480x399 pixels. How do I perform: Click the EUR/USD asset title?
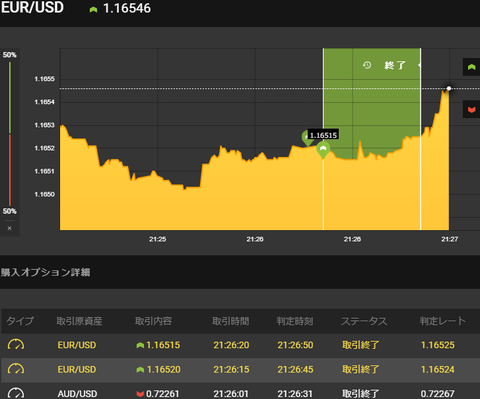click(32, 8)
